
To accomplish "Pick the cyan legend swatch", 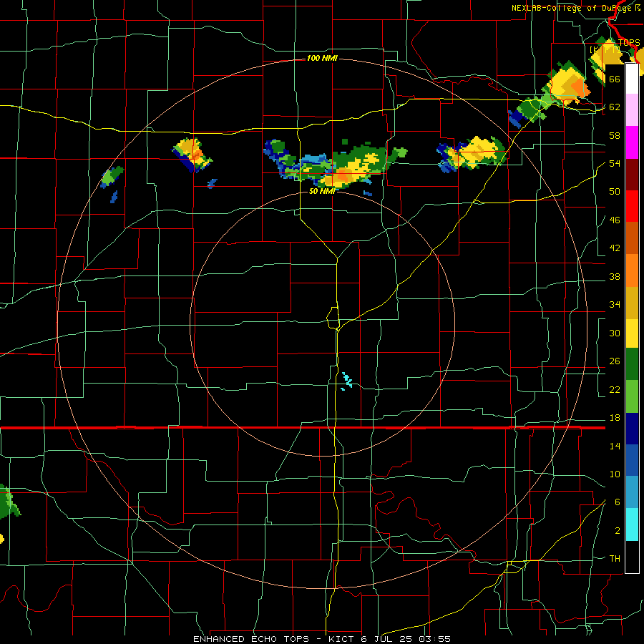I will [x=632, y=525].
